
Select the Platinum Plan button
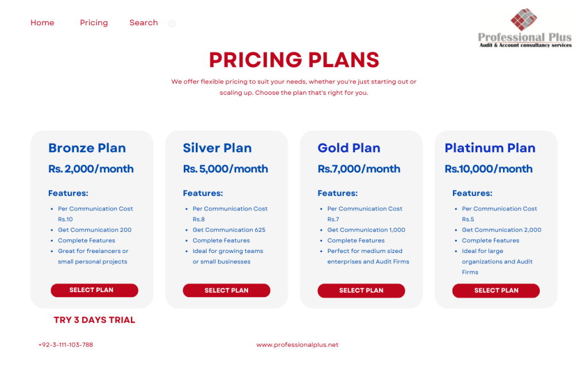(496, 290)
